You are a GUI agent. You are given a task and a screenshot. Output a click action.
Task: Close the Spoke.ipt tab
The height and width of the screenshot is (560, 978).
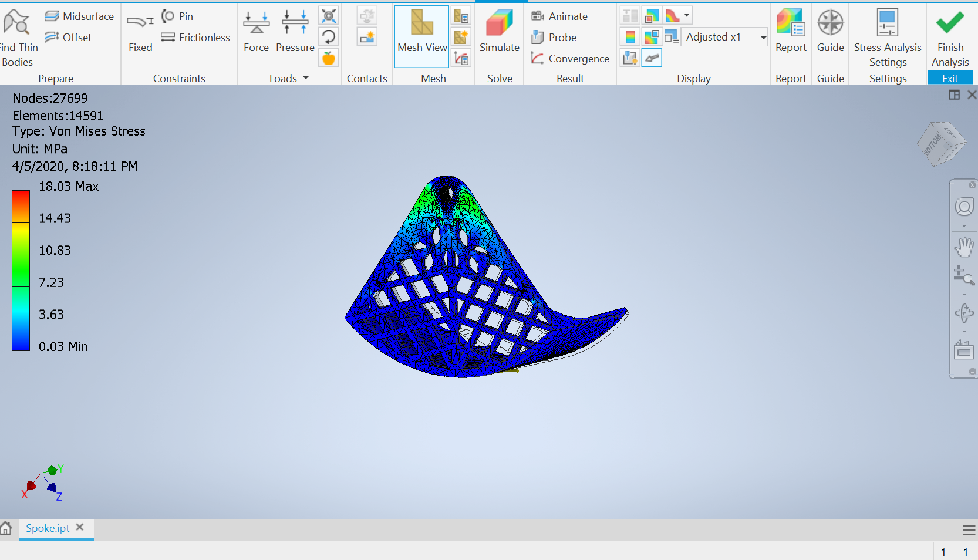[x=80, y=527]
